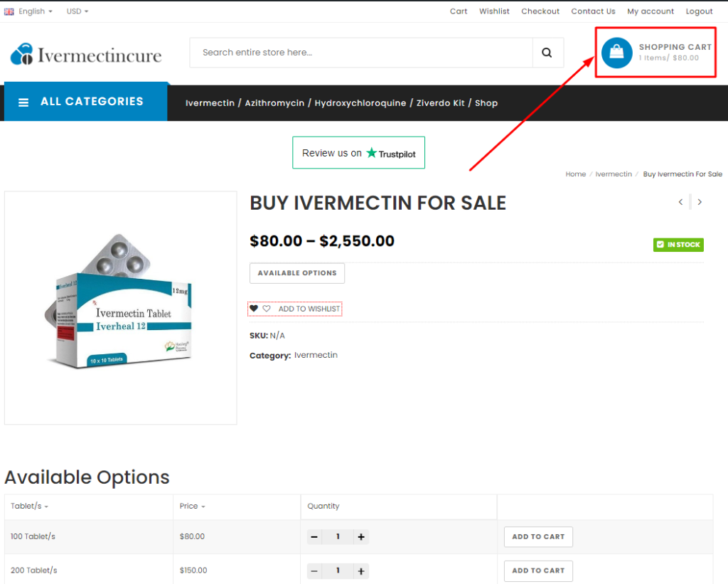The height and width of the screenshot is (584, 728).
Task: Focus the search entire store field
Action: click(360, 53)
